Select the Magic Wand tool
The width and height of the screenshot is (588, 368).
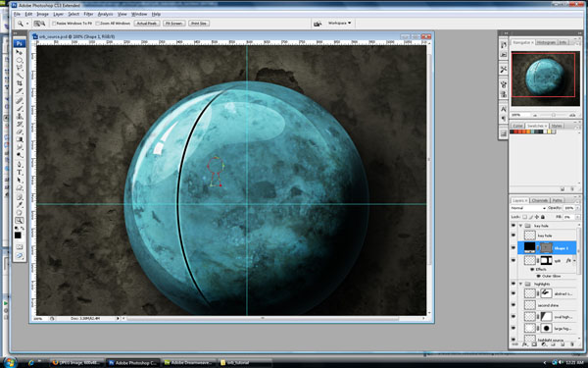coord(19,76)
